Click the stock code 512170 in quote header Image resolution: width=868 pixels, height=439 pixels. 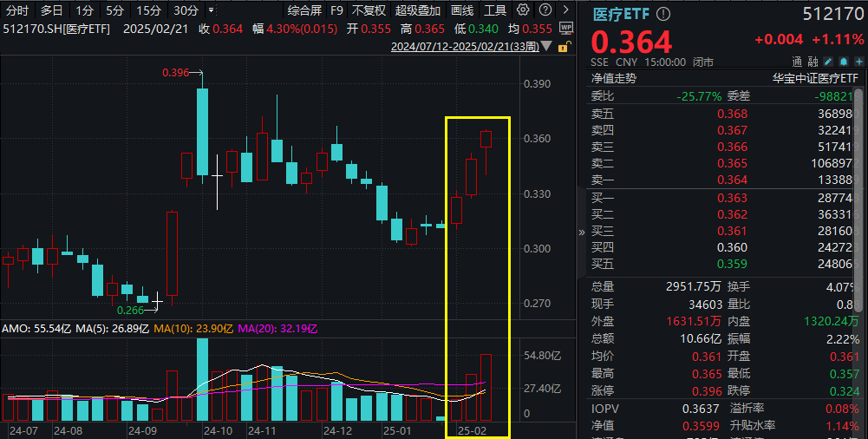833,14
